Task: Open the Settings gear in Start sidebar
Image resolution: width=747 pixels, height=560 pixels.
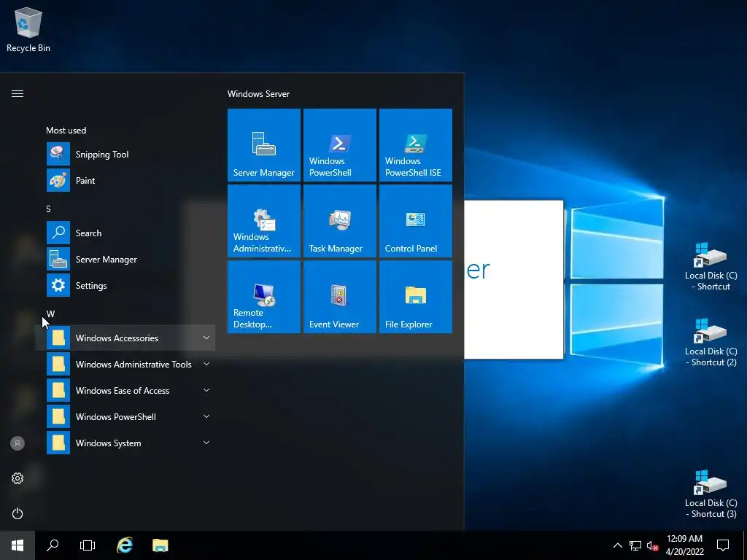Action: 18,478
